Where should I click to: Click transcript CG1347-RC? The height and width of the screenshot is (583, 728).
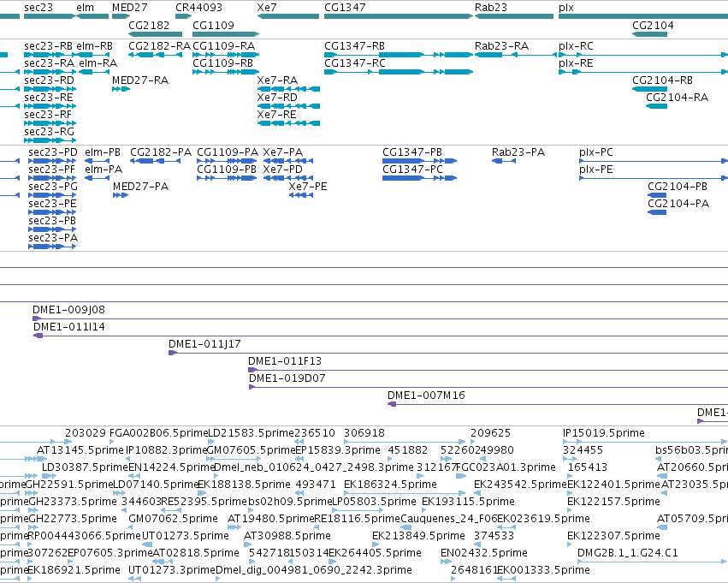[355, 63]
